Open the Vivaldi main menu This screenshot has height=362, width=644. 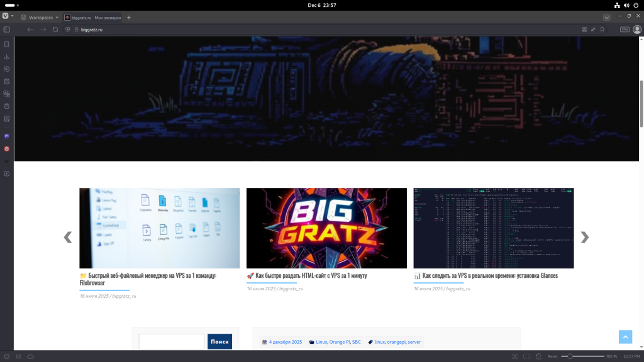[x=6, y=17]
